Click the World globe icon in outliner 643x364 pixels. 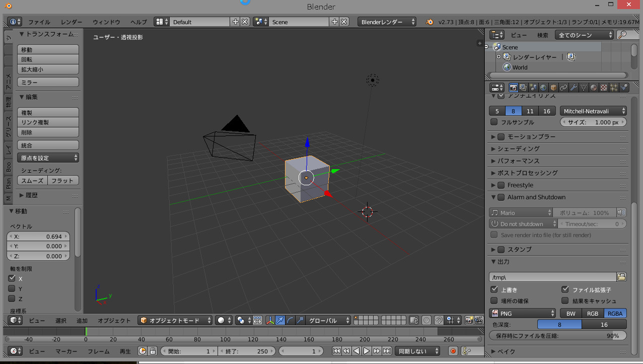(507, 67)
